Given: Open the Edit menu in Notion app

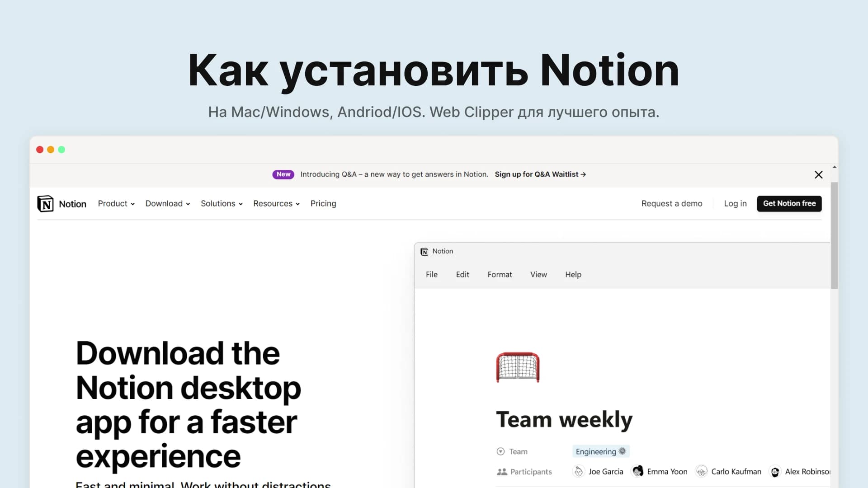Looking at the screenshot, I should coord(462,275).
